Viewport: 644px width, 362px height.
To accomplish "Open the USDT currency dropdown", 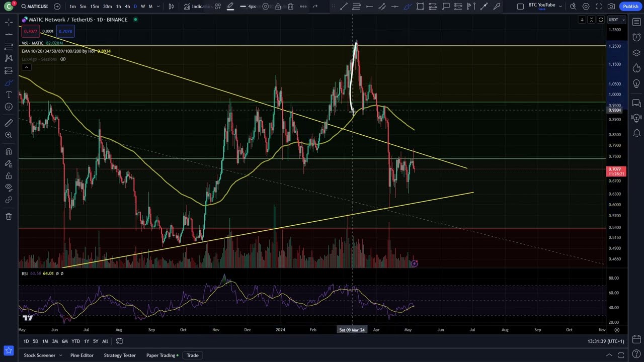I will [616, 20].
